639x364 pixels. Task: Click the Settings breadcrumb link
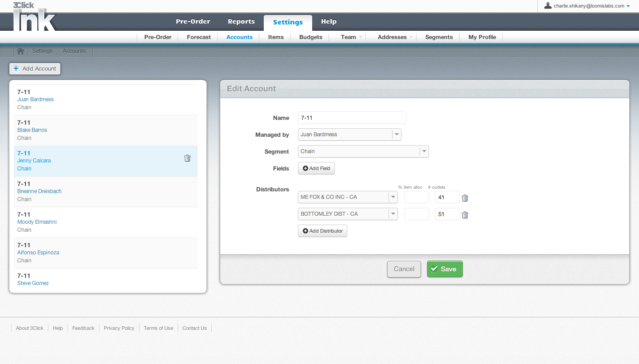click(x=42, y=51)
